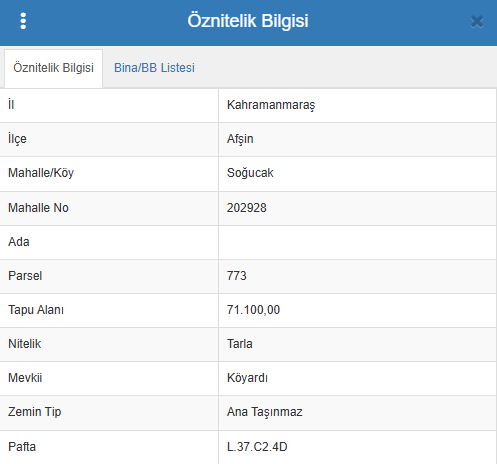Click the Nitelik value Tarla
Screen dimensions: 497x464
(x=240, y=344)
